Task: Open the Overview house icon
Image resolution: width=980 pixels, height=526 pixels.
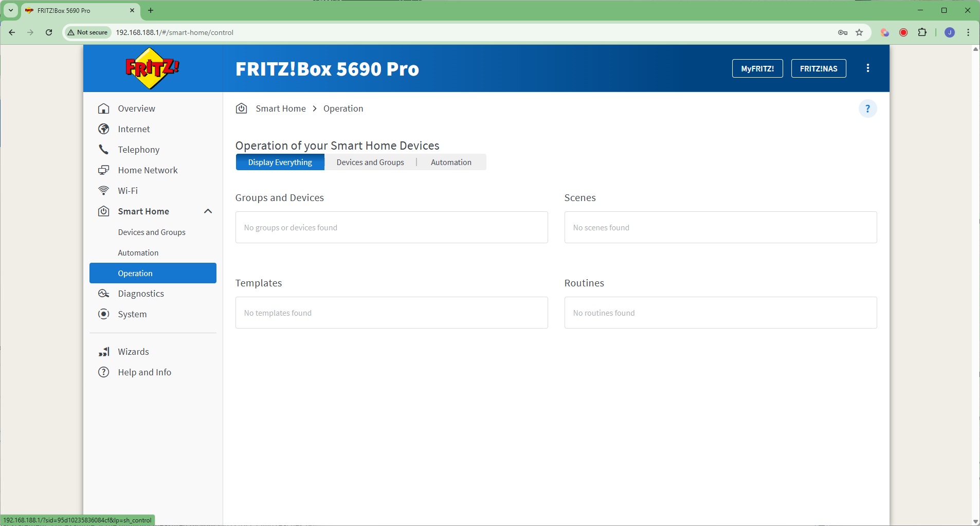Action: click(104, 108)
